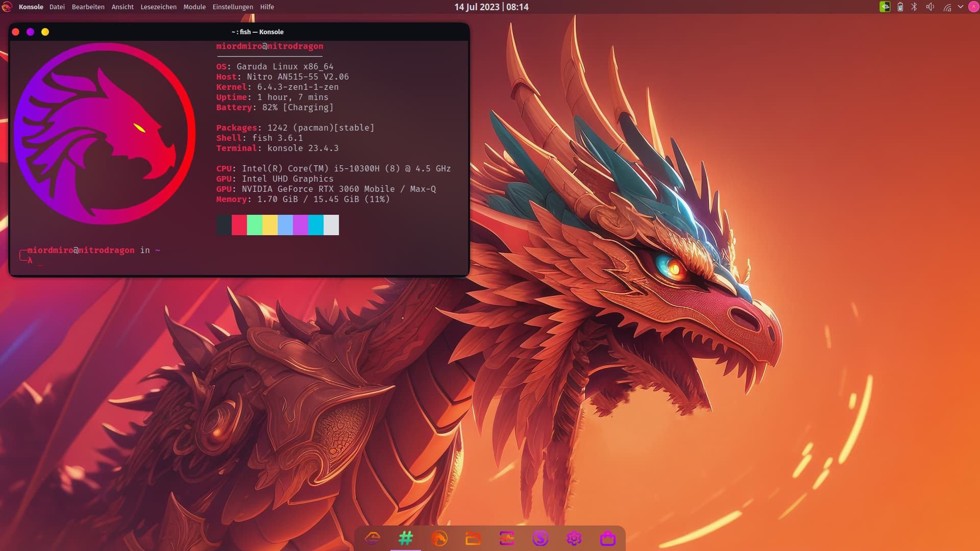Click the prompt text 'miordmiro@nitrodragon in ~'
This screenshot has width=980, height=551.
(94, 250)
